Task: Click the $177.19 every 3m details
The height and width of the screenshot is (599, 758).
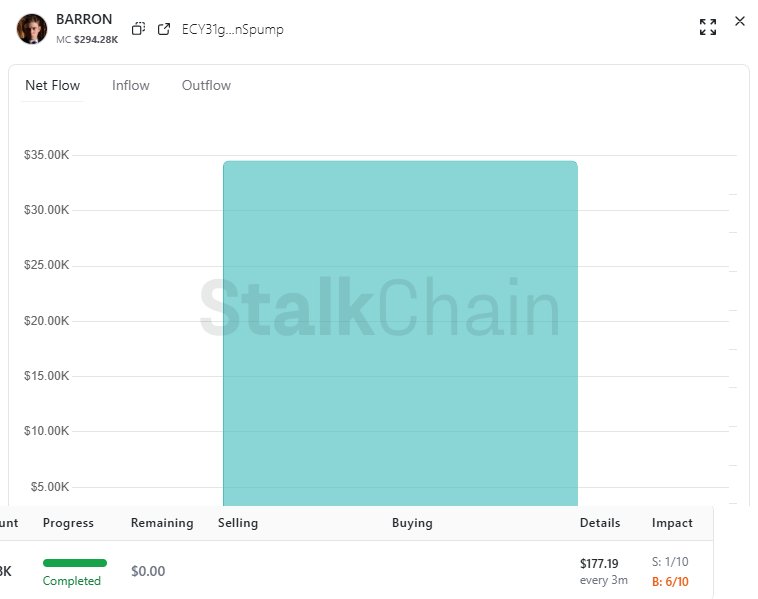Action: coord(600,571)
